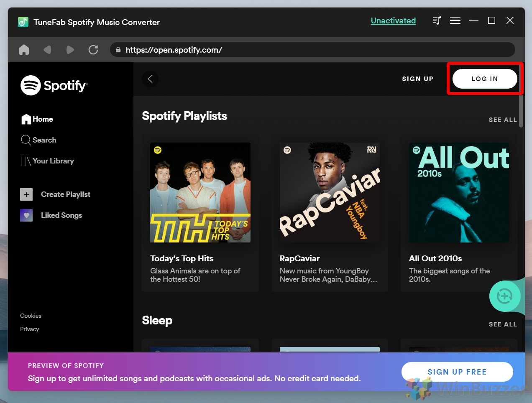
Task: Click the Spotify logo in sidebar
Action: [54, 85]
